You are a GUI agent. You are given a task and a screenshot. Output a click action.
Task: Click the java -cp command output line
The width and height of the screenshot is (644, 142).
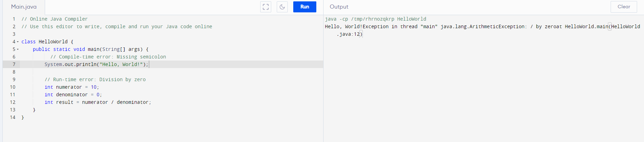point(376,19)
